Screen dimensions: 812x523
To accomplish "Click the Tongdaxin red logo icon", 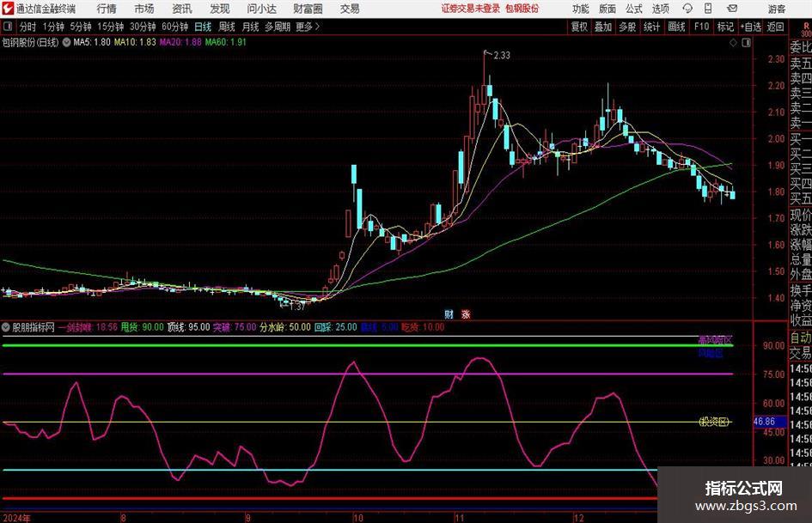I will click(x=8, y=9).
